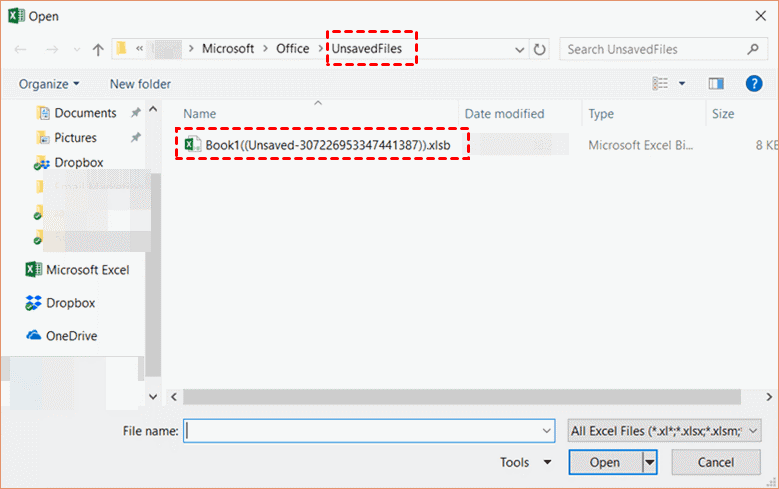Open the address bar history dropdown
779x489 pixels.
(x=519, y=50)
